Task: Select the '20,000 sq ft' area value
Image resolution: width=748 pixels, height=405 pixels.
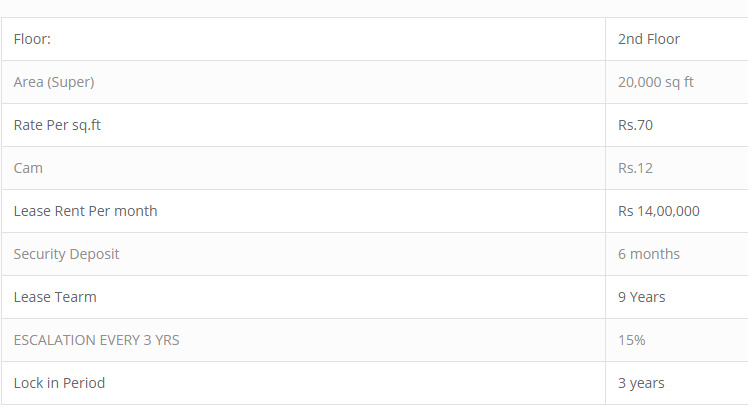Action: pyautogui.click(x=656, y=82)
